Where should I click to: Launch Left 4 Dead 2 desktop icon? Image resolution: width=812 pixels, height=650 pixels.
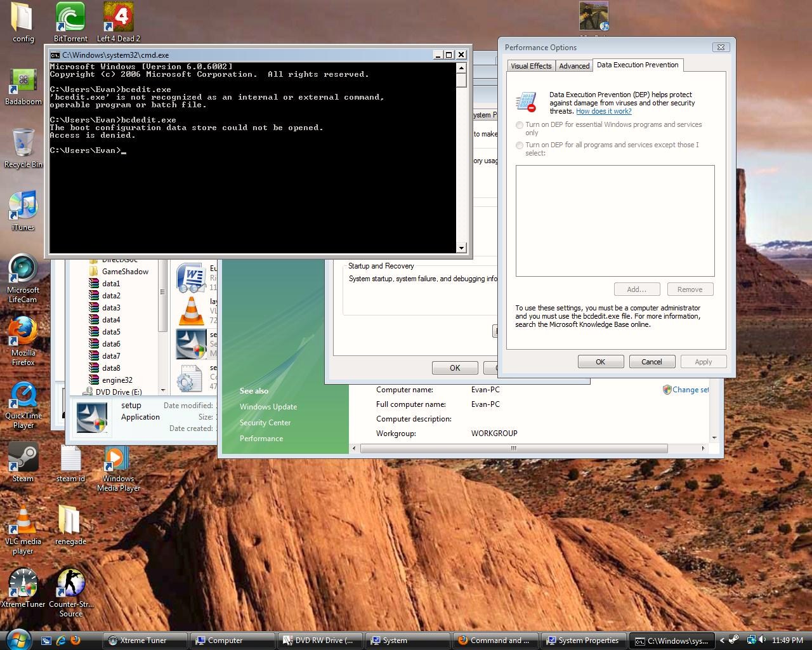118,18
